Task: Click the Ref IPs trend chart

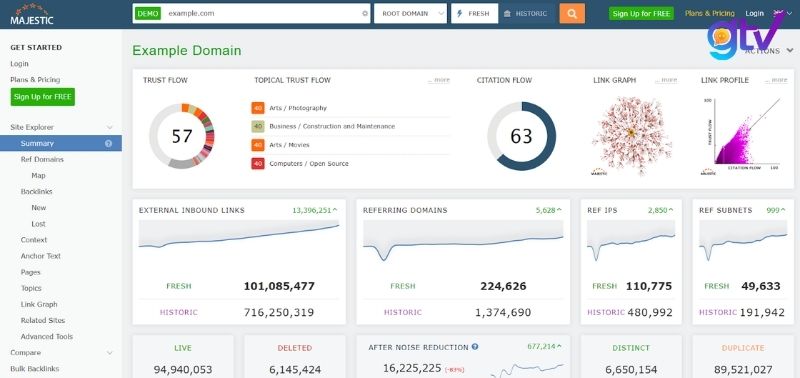Action: click(631, 242)
